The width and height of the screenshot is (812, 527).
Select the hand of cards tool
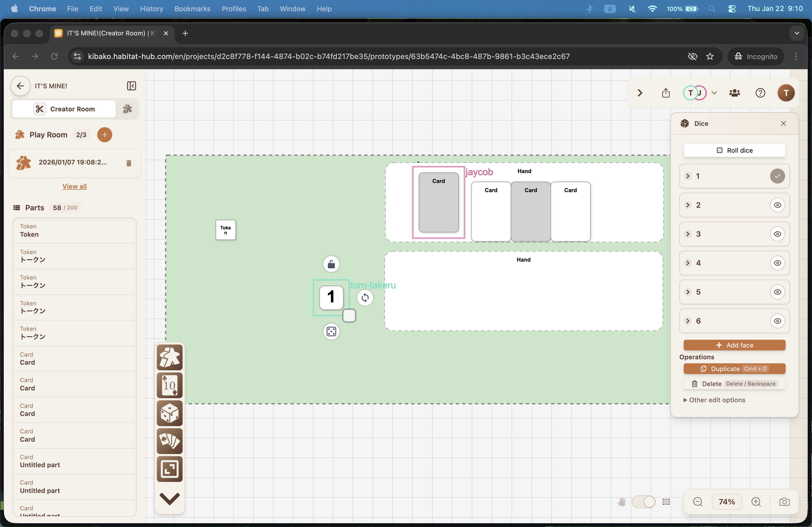click(169, 441)
